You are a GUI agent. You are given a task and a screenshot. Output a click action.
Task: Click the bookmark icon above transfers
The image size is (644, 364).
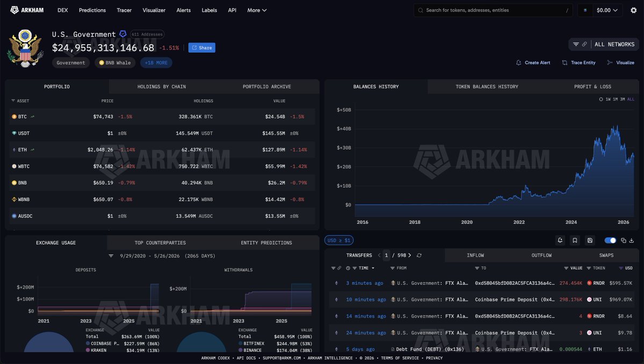(575, 240)
